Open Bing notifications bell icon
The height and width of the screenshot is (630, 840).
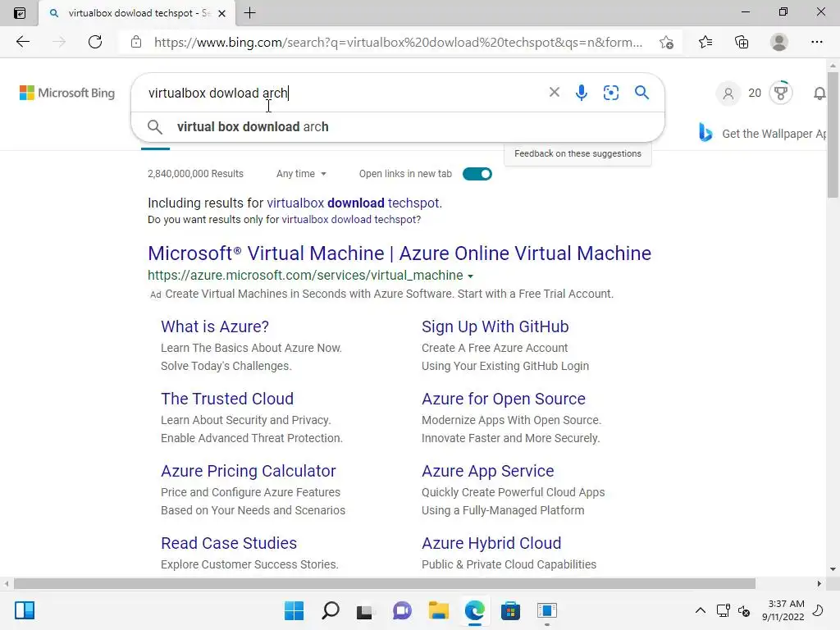pos(819,94)
